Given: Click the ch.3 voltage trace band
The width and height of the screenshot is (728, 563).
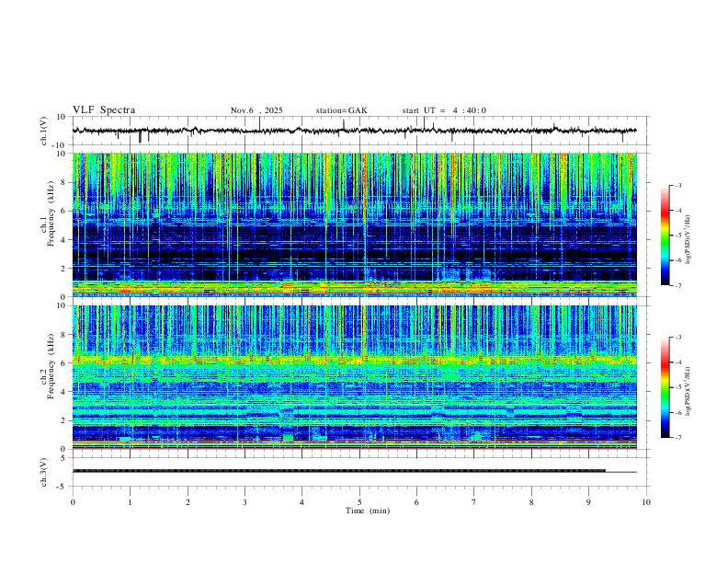Looking at the screenshot, I should (355, 471).
